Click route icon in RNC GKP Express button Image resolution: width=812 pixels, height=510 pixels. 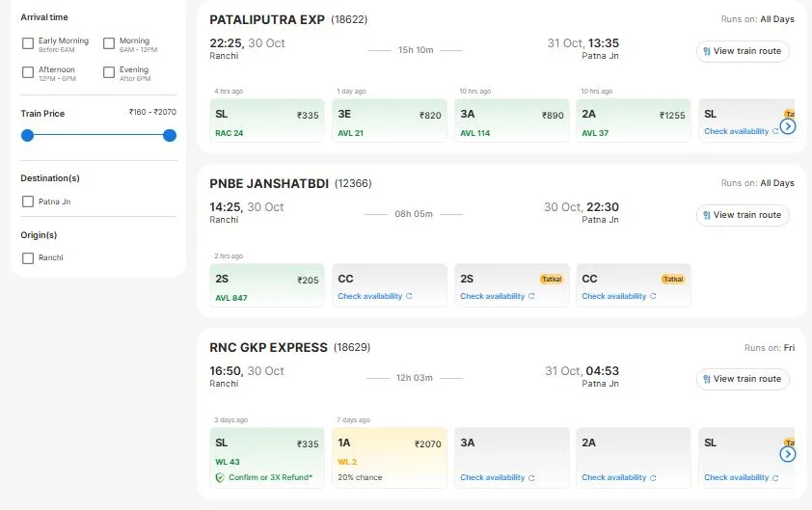tap(706, 379)
